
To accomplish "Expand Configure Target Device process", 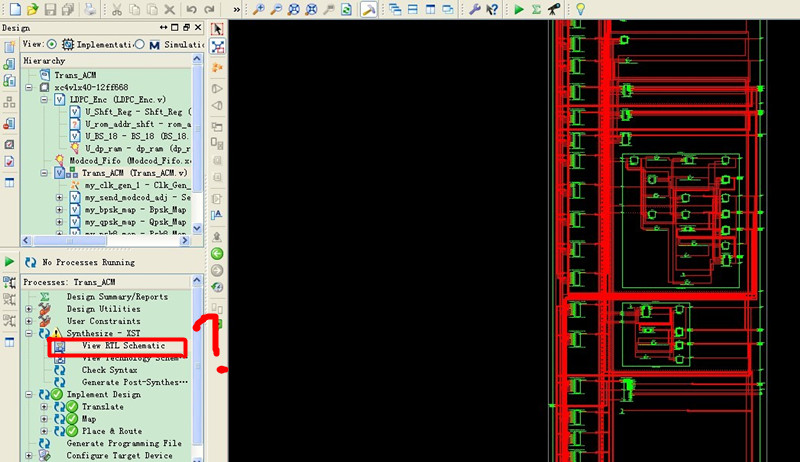I will [x=29, y=456].
